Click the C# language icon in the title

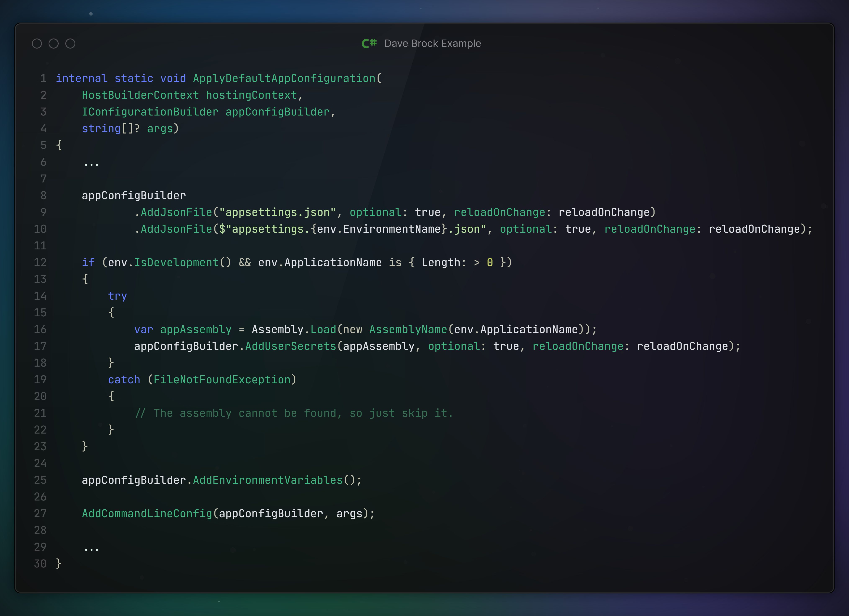(x=369, y=43)
